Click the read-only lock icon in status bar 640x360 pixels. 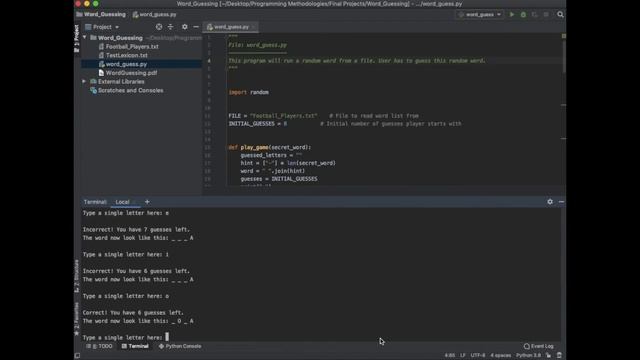(x=549, y=356)
